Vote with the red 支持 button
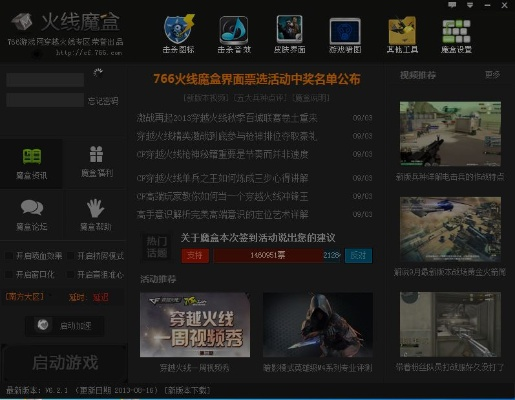This screenshot has width=515, height=400. tap(195, 256)
